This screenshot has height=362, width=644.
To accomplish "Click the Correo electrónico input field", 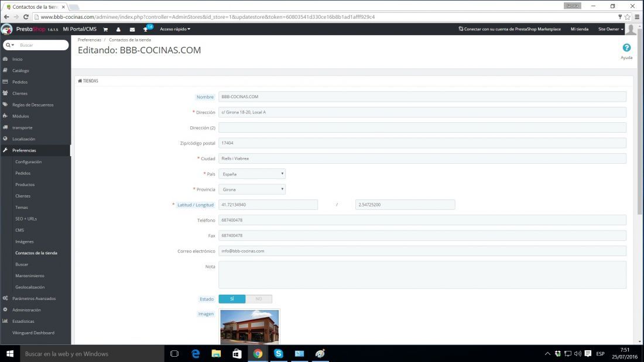I will (422, 251).
